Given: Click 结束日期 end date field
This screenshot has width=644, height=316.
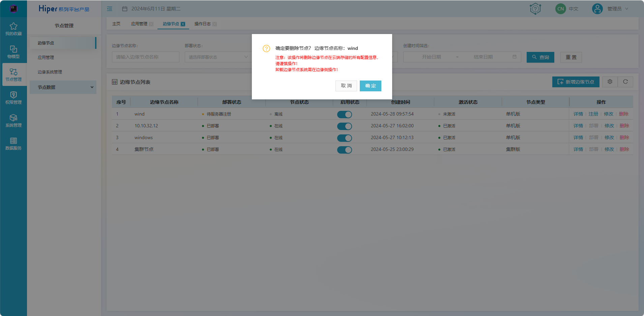Looking at the screenshot, I should (x=483, y=57).
